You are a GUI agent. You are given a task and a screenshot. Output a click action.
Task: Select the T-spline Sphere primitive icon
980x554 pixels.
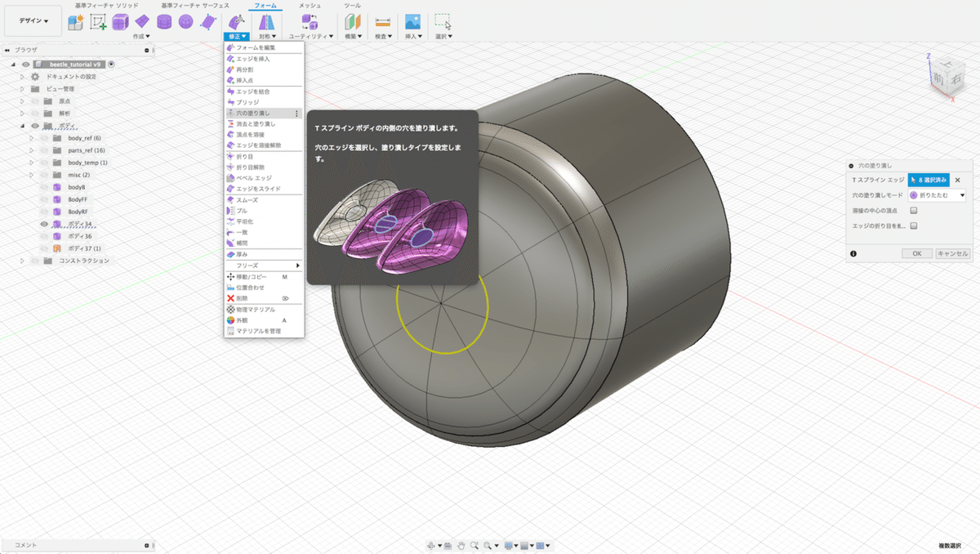point(186,22)
